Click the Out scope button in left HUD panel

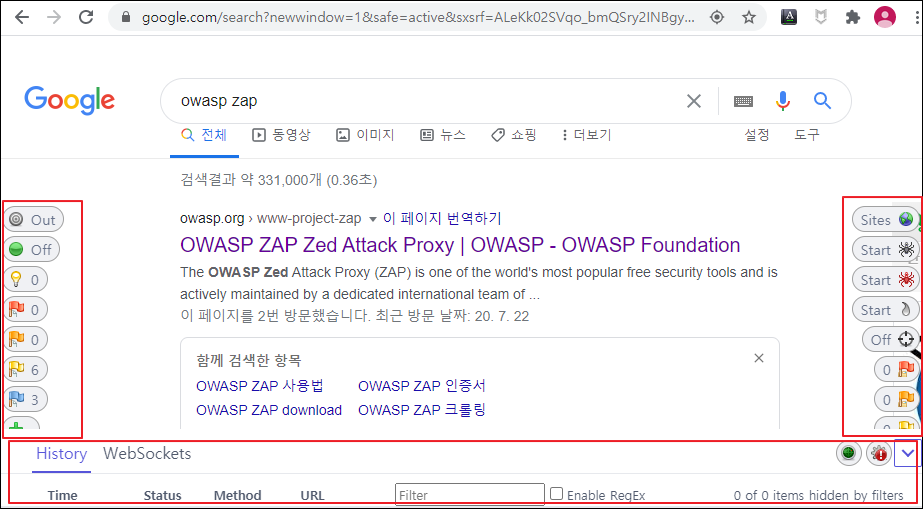34,219
